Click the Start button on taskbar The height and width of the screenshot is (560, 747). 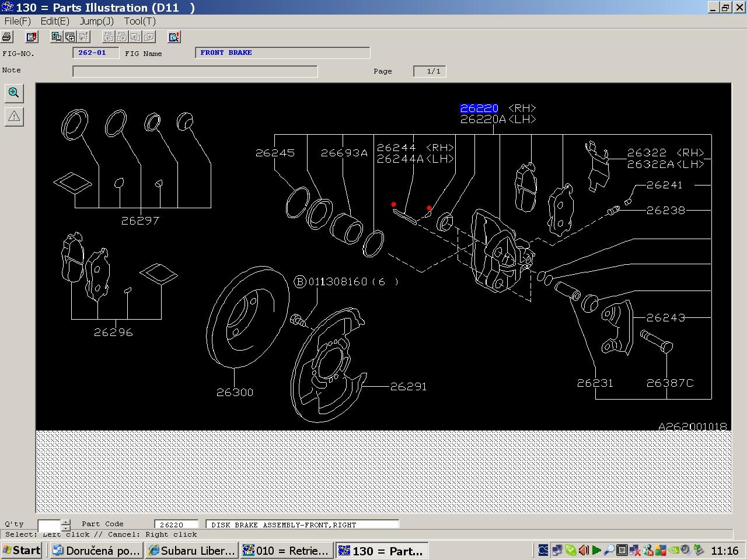pyautogui.click(x=22, y=550)
